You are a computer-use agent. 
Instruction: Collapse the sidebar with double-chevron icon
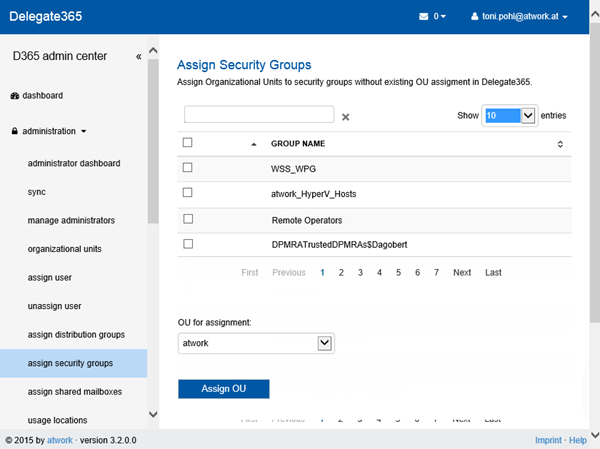coord(139,57)
